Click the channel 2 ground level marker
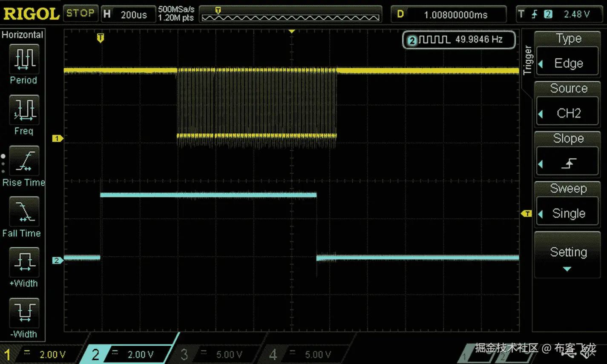The width and height of the screenshot is (607, 364). pos(57,260)
